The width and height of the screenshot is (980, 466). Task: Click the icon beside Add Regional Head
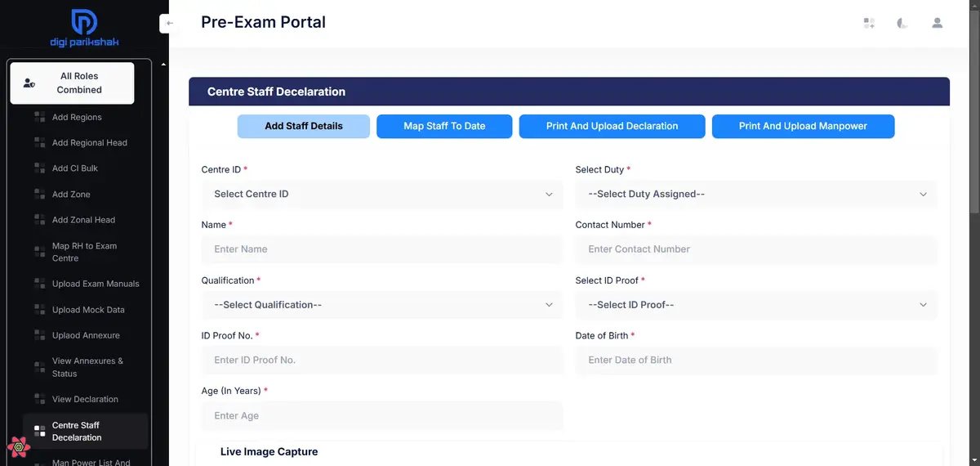tap(39, 142)
